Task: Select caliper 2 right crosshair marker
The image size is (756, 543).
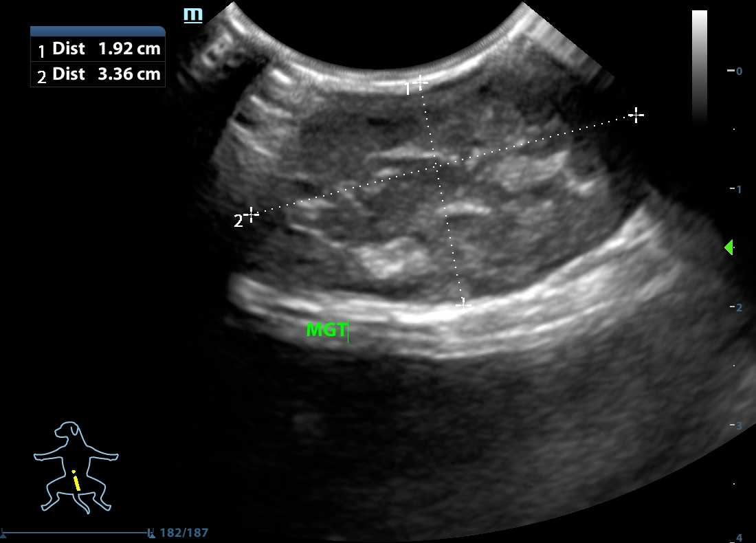Action: pos(636,115)
